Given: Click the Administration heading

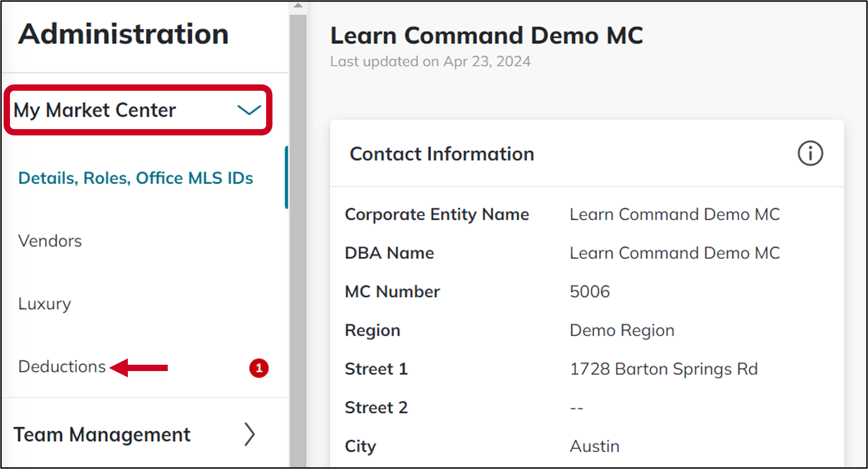Looking at the screenshot, I should tap(123, 34).
